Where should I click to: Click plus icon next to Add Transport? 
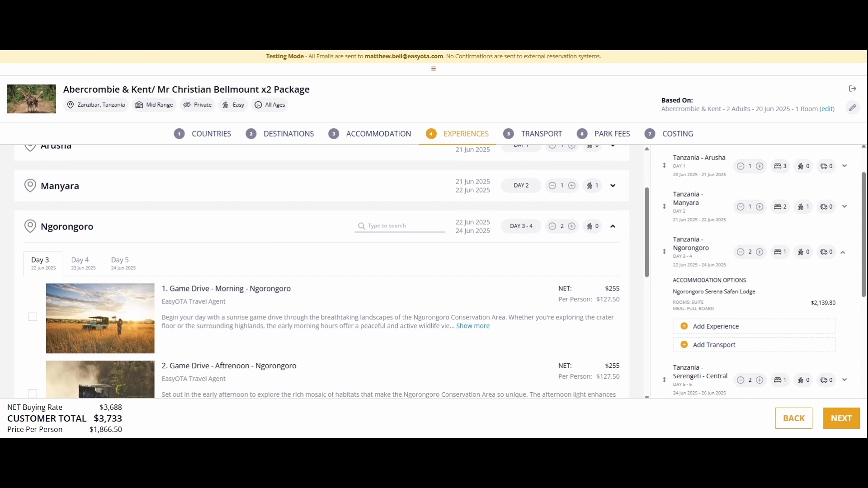(x=684, y=345)
